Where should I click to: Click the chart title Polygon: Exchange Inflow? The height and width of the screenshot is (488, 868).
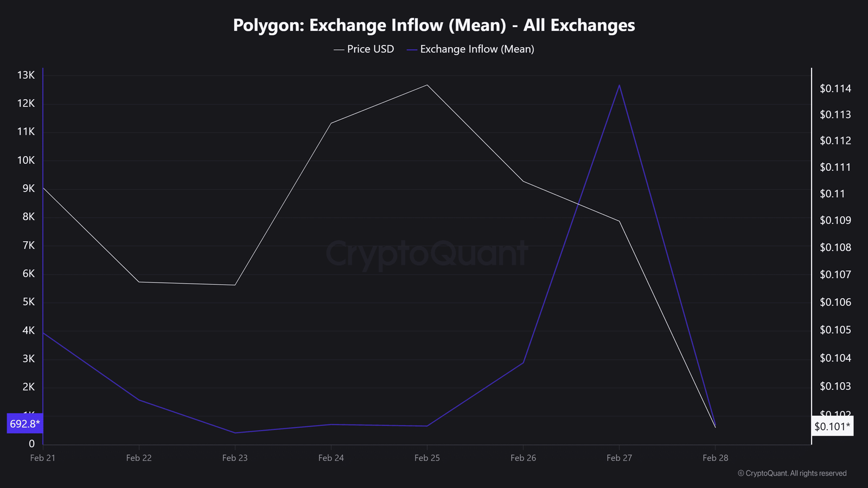(x=434, y=25)
